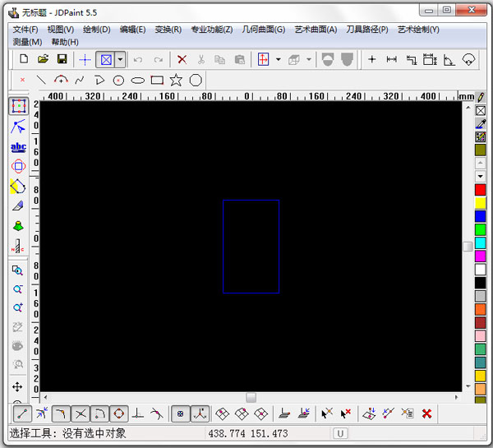This screenshot has height=448, width=493.
Task: Click the copy icon in the top toolbar
Action: (219, 59)
